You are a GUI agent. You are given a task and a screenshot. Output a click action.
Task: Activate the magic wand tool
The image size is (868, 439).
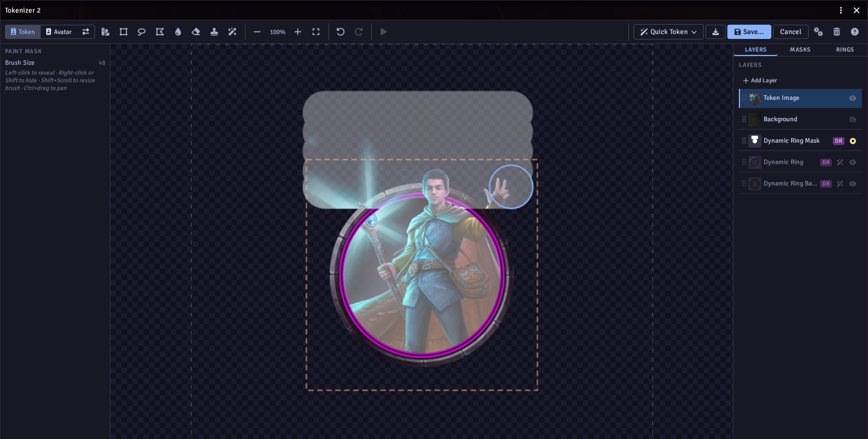(x=232, y=32)
